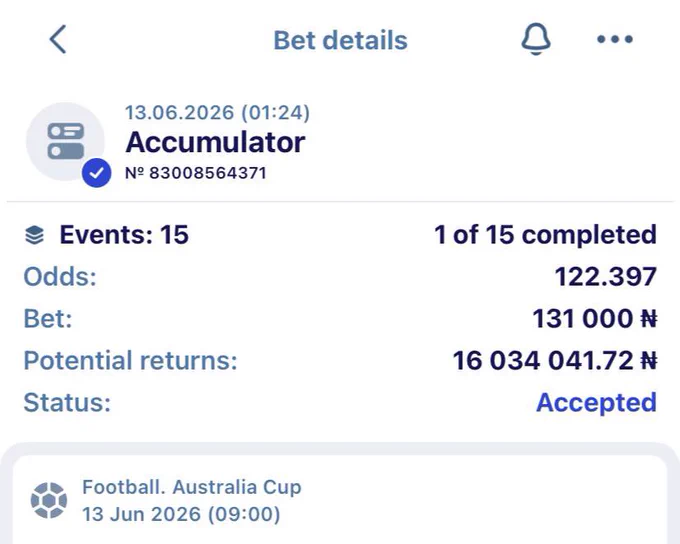
Task: Click the Accepted status link
Action: pos(596,403)
